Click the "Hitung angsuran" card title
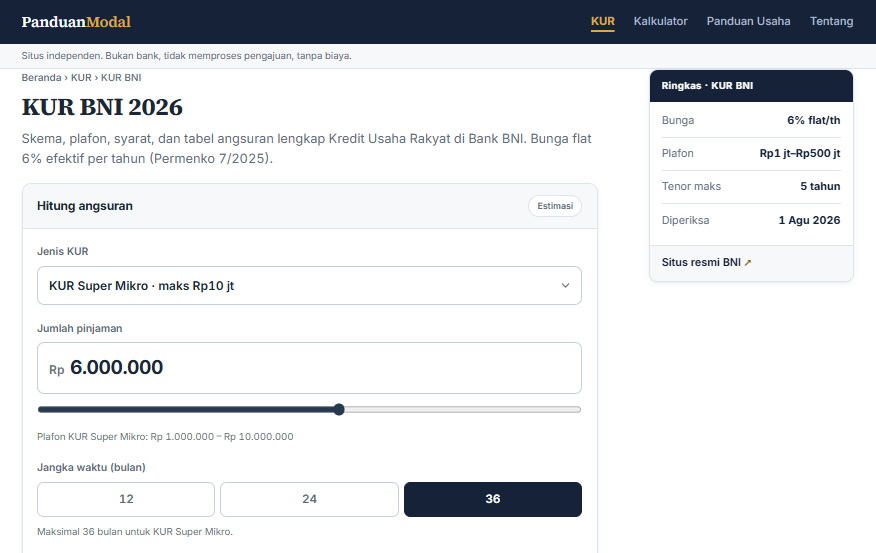This screenshot has height=553, width=876. click(85, 206)
